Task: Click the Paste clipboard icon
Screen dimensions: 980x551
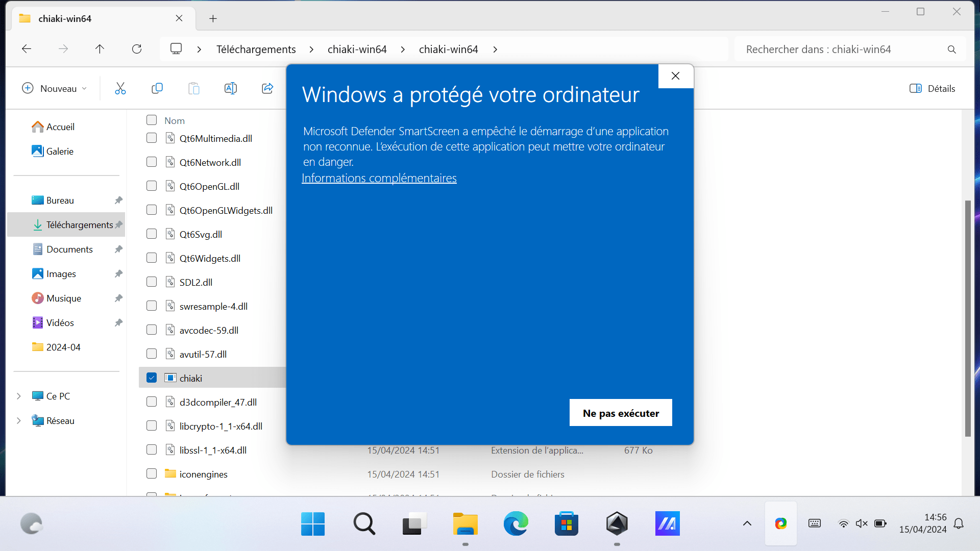Action: 194,88
